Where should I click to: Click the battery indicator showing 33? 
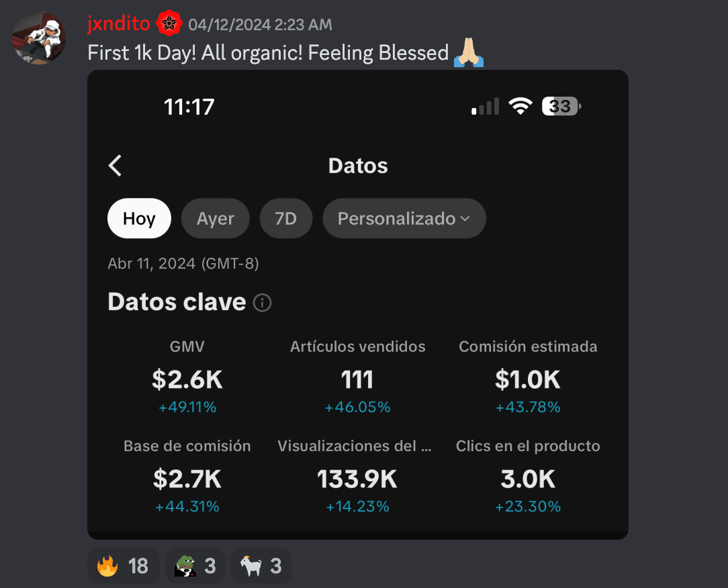(x=561, y=106)
